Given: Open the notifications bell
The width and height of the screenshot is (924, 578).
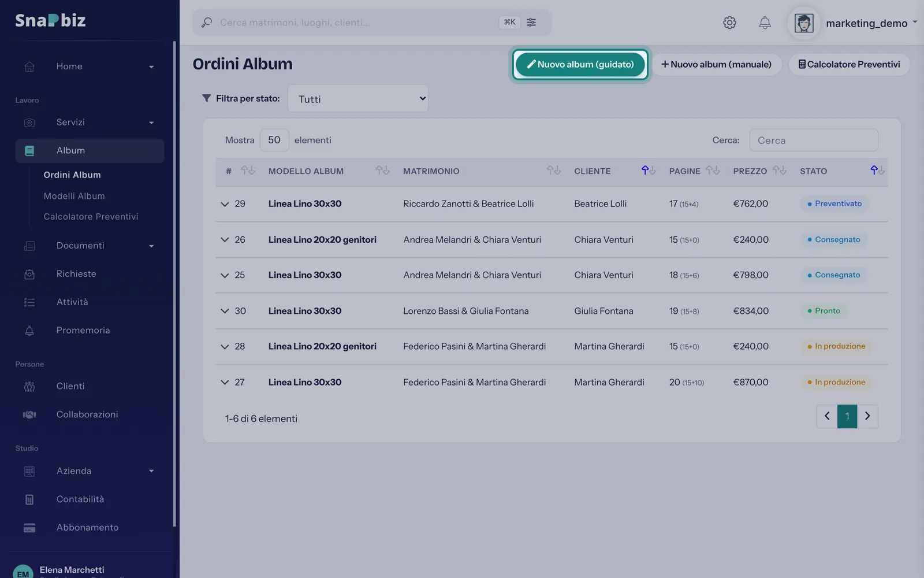Looking at the screenshot, I should point(765,23).
